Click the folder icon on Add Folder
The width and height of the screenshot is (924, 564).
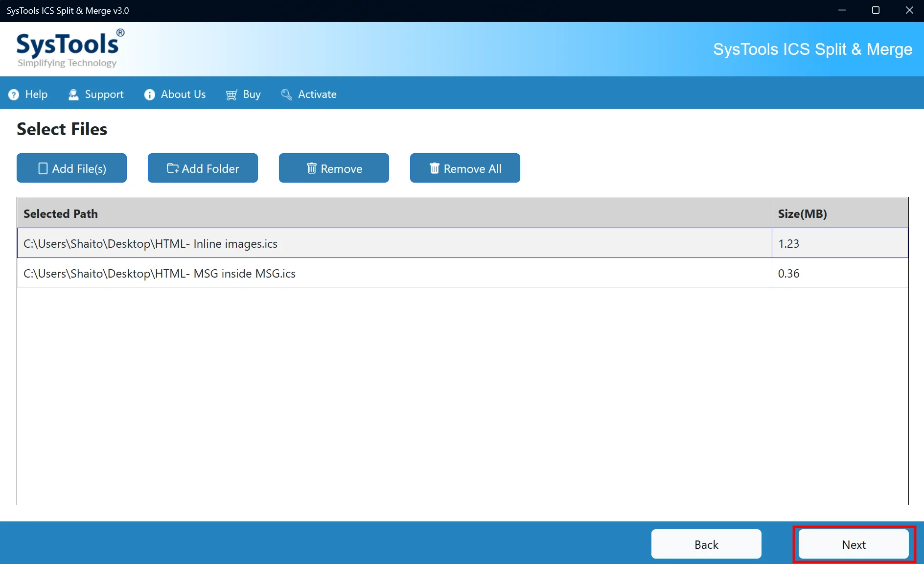(x=173, y=168)
